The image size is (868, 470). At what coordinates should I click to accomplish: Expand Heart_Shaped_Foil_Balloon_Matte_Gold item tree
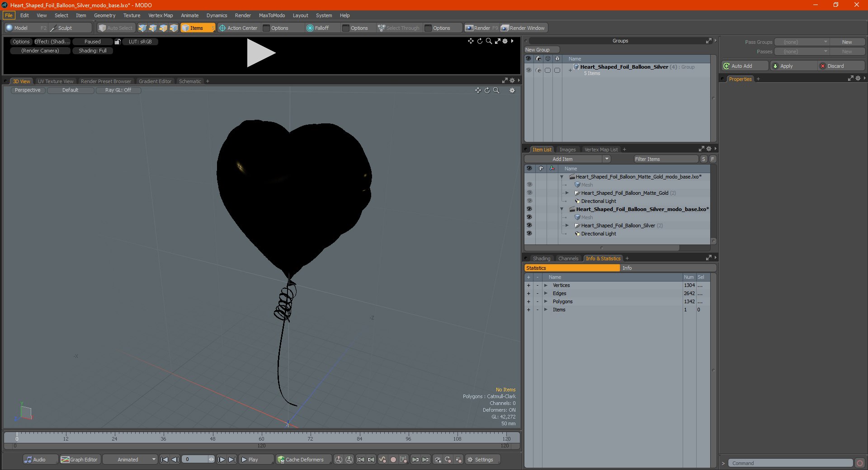pos(567,193)
